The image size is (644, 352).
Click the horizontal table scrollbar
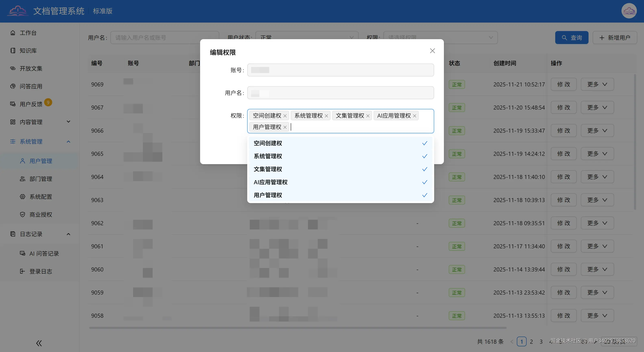point(297,328)
